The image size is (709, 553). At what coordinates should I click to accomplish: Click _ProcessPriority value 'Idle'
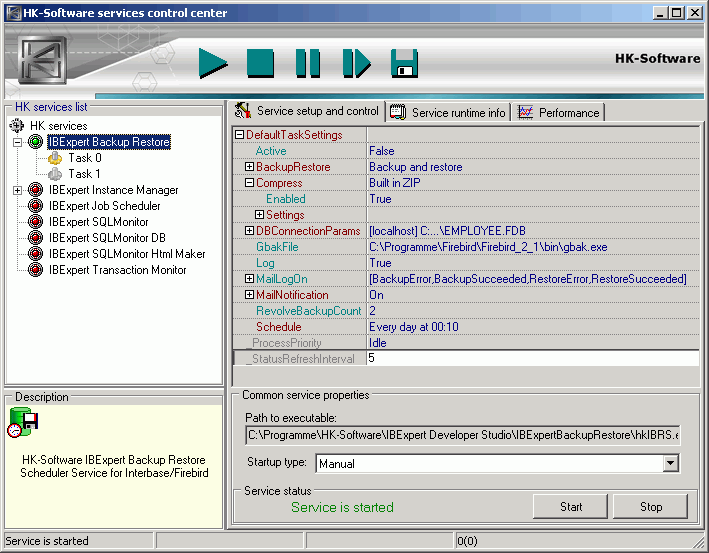[x=378, y=343]
